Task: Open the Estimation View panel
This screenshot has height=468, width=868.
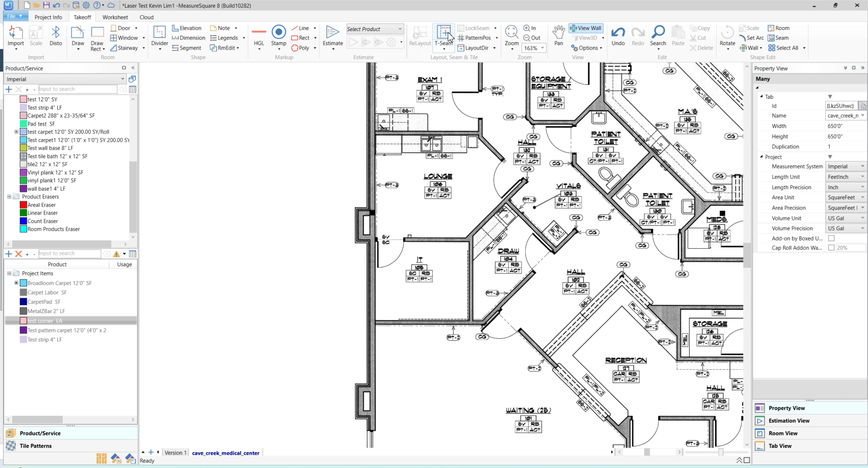Action: click(x=789, y=421)
